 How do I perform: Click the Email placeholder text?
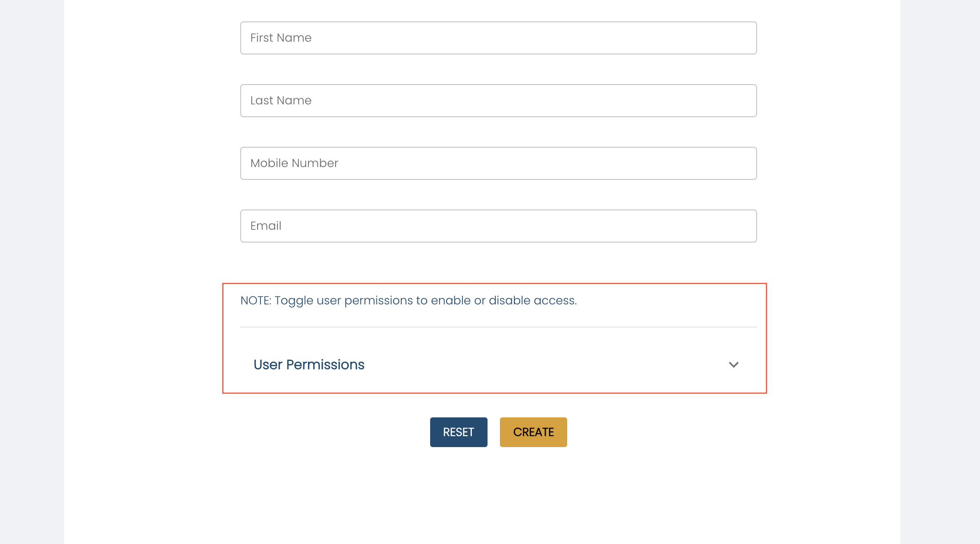coord(265,226)
